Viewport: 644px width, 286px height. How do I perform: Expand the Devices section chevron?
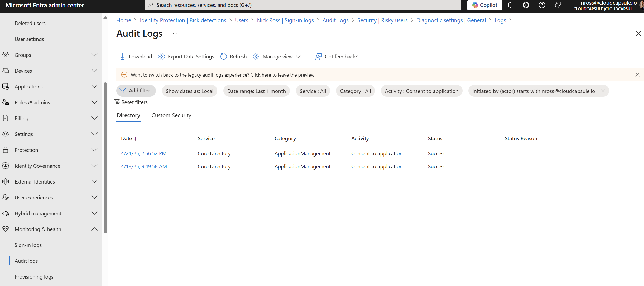coord(94,71)
